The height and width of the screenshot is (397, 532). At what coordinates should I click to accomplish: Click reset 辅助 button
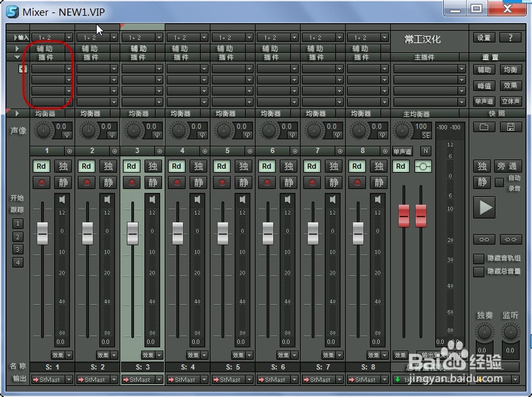[x=484, y=70]
